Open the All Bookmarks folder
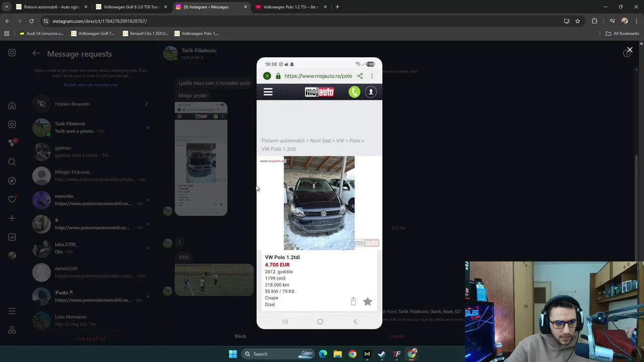 pos(622,33)
